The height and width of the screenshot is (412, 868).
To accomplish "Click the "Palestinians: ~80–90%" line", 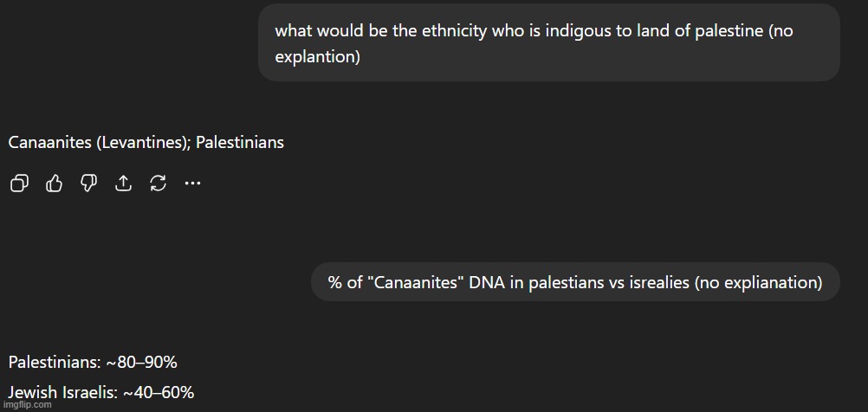I will [93, 362].
